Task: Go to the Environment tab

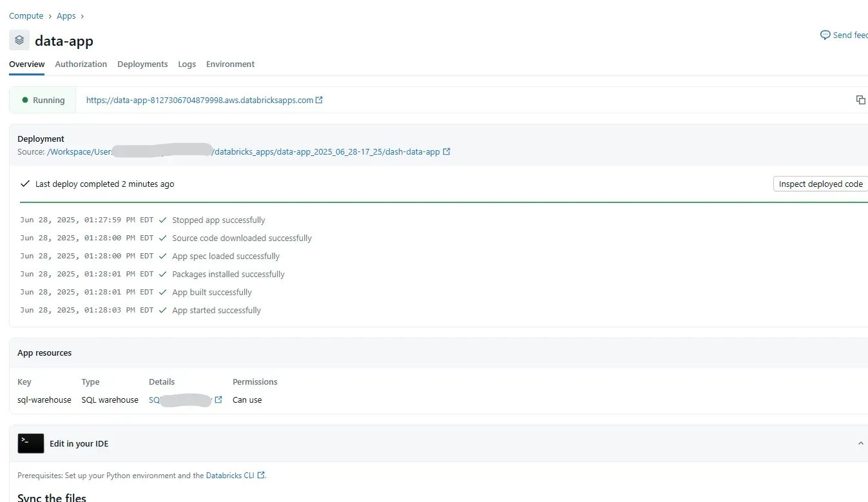Action: click(x=230, y=64)
